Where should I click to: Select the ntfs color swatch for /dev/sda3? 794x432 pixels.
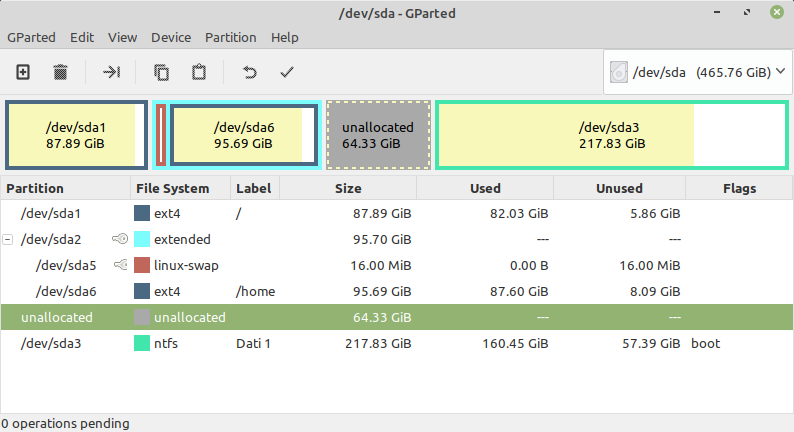(x=142, y=343)
